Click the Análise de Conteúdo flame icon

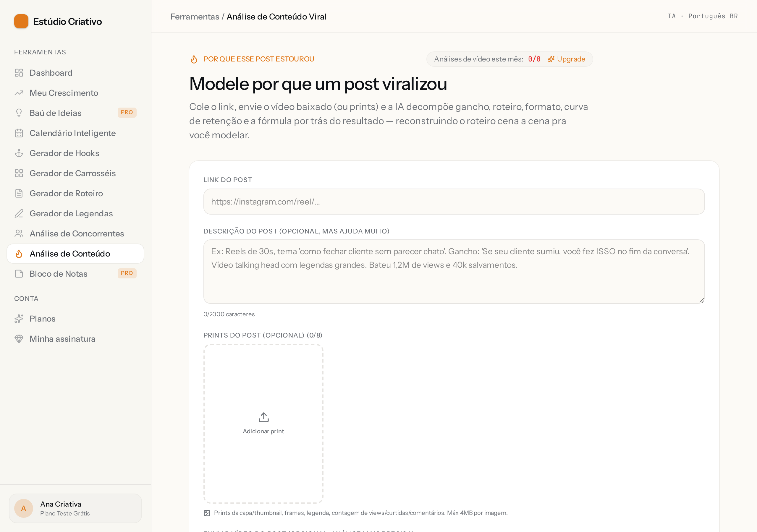pos(19,254)
